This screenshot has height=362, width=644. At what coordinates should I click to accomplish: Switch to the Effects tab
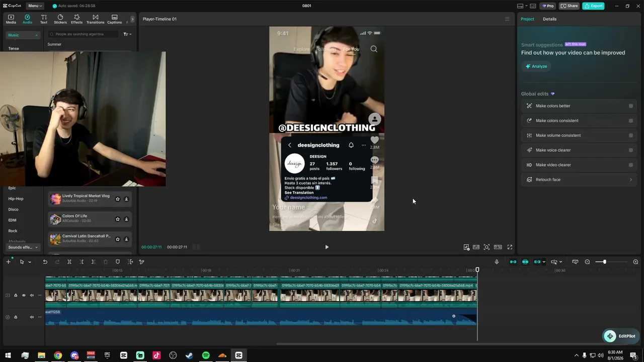76,19
